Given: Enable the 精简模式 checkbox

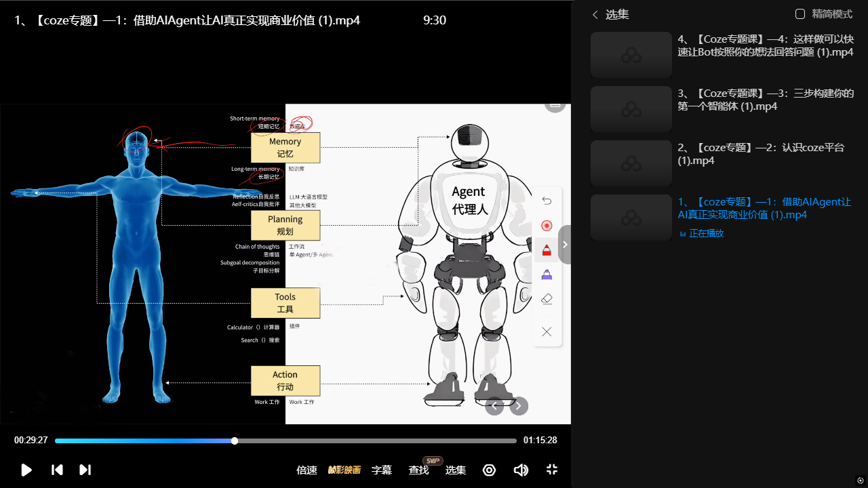Looking at the screenshot, I should pyautogui.click(x=800, y=14).
